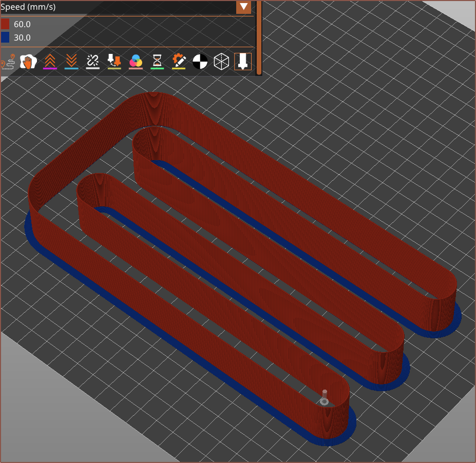The image size is (476, 463).
Task: Toggle center of gravity marker icon
Action: (x=200, y=62)
